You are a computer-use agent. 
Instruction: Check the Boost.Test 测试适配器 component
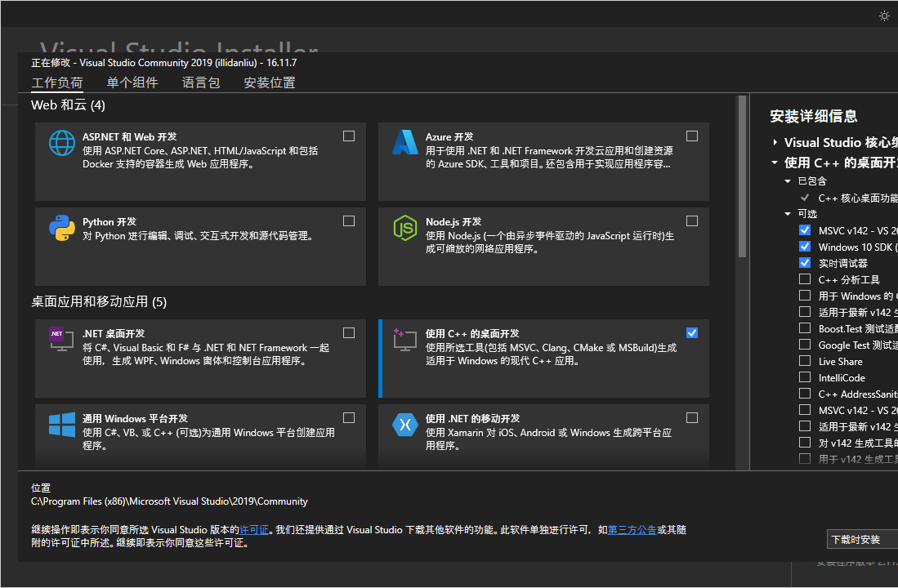pyautogui.click(x=805, y=328)
